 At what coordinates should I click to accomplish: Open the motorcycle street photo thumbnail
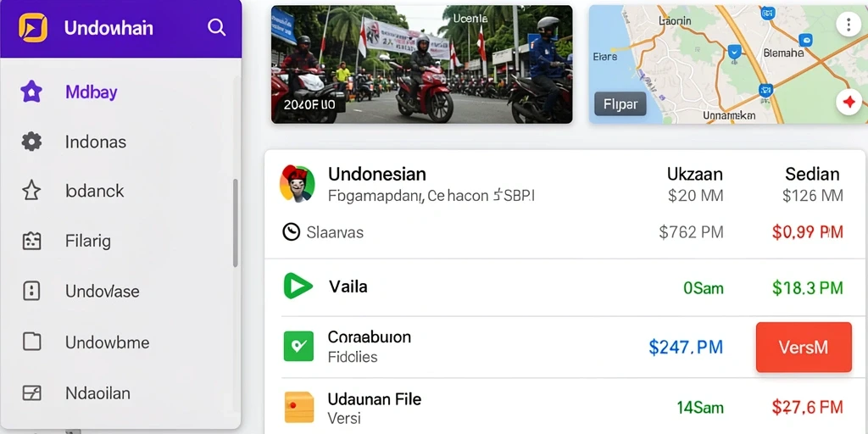click(x=422, y=64)
